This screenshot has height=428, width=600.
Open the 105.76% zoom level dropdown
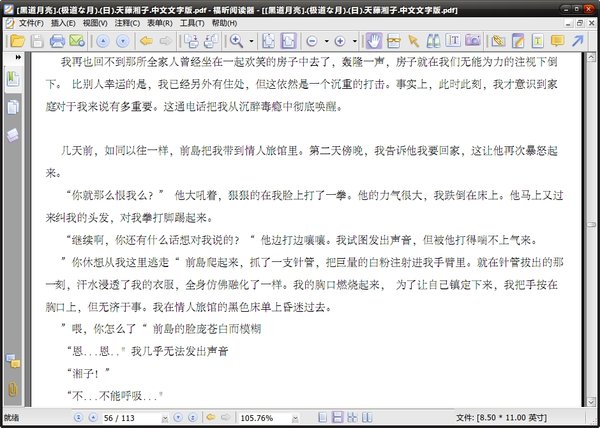[x=295, y=418]
